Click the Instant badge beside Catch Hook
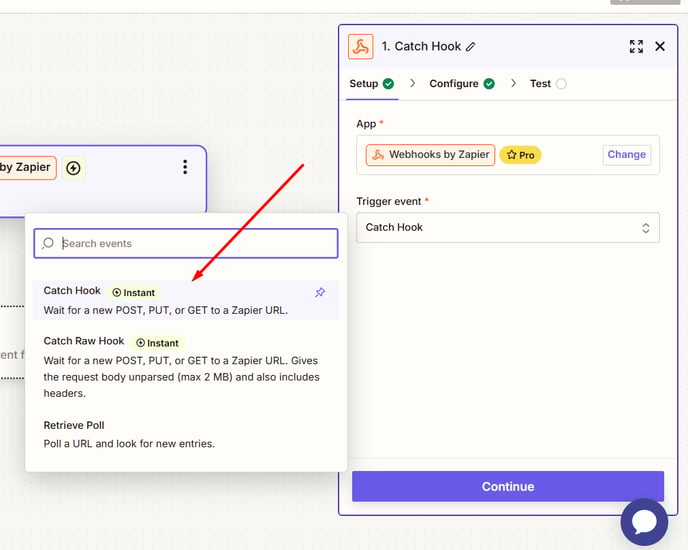Image resolution: width=688 pixels, height=550 pixels. [134, 292]
